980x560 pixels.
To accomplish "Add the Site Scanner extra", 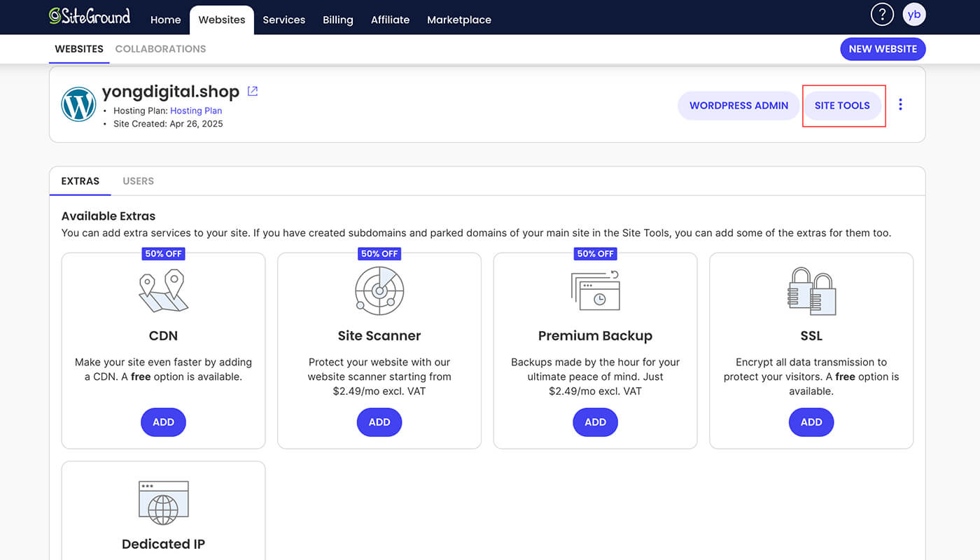I will (x=379, y=422).
